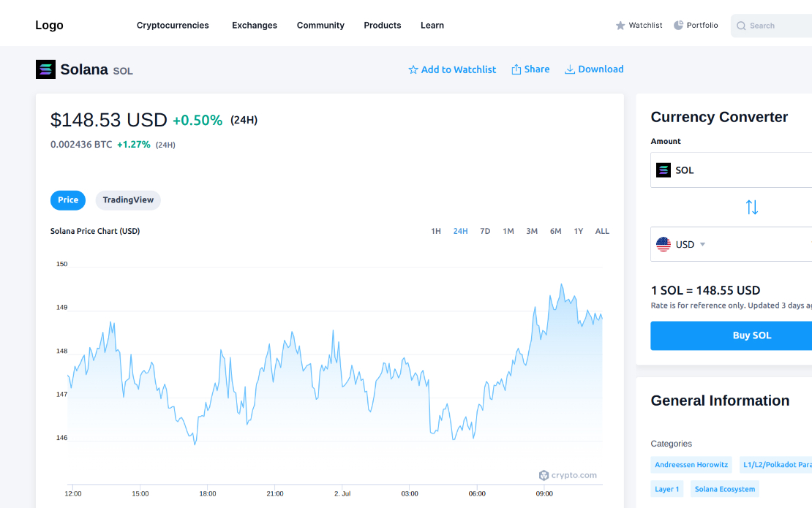Click the US flag icon in converter

tap(663, 244)
